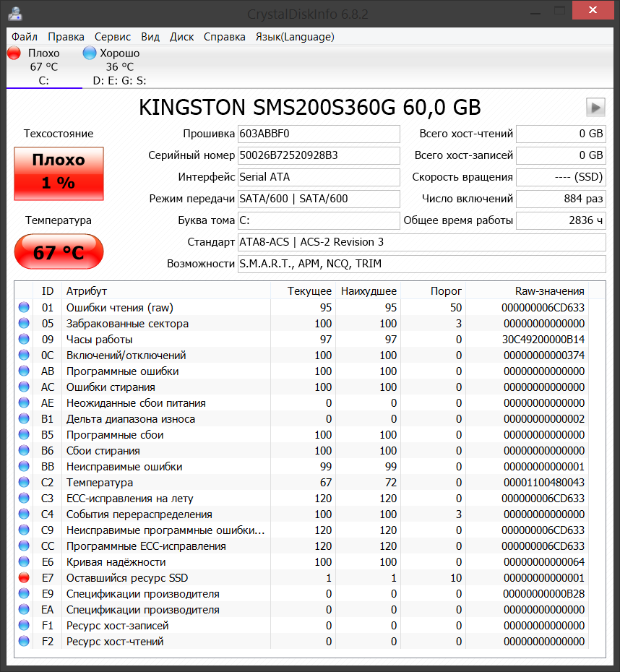This screenshot has width=620, height=672.
Task: Go to next disk with arrow button
Action: click(595, 107)
